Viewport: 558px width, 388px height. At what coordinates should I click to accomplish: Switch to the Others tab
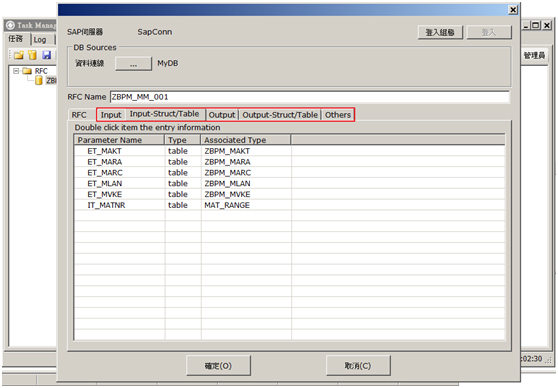tap(338, 115)
